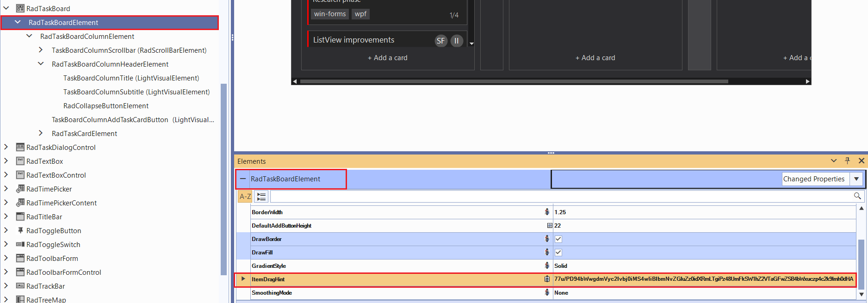The height and width of the screenshot is (303, 868).
Task: Uncheck the DrawFill checkbox
Action: coord(558,253)
